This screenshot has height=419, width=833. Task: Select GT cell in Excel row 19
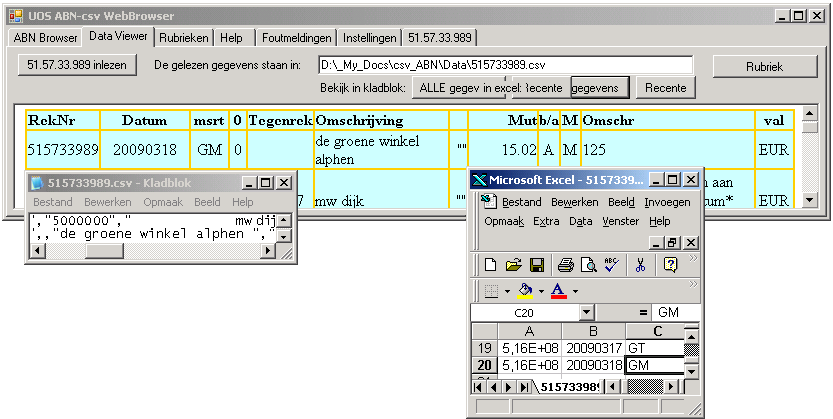(654, 348)
